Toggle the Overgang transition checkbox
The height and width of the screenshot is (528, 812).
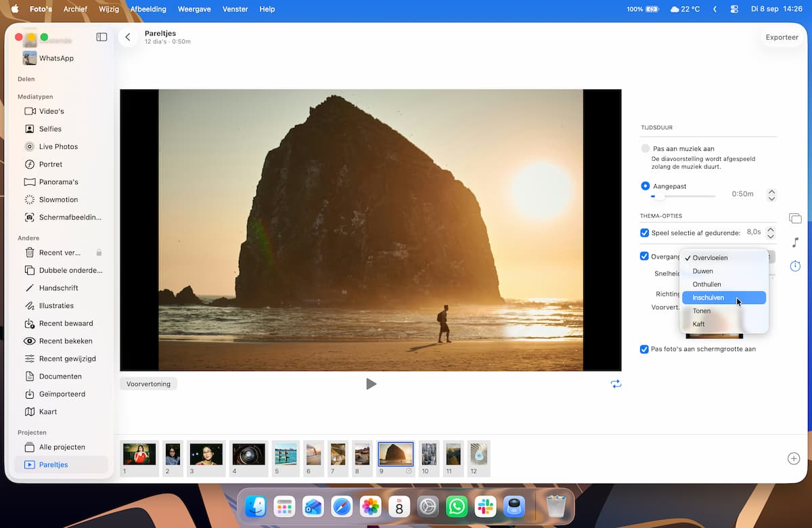click(x=644, y=257)
